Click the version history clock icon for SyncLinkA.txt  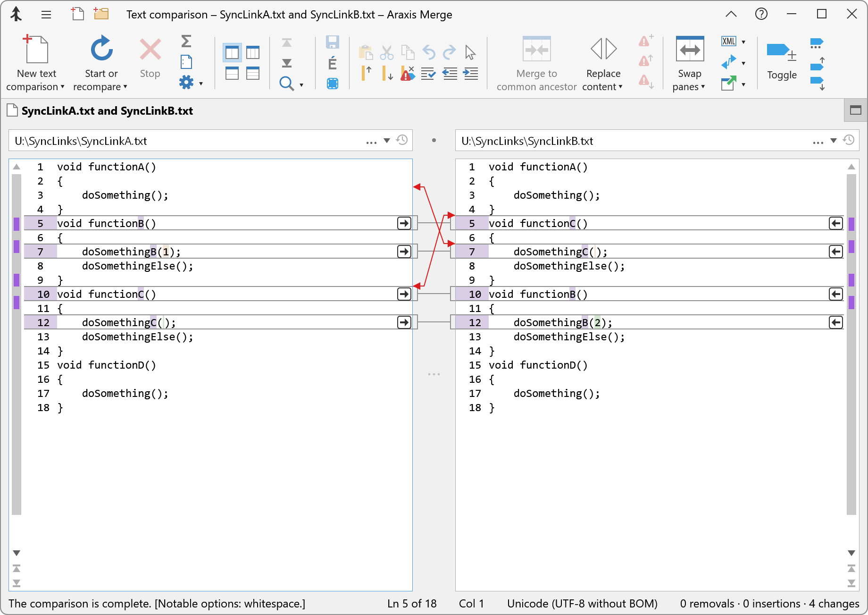[x=402, y=140]
